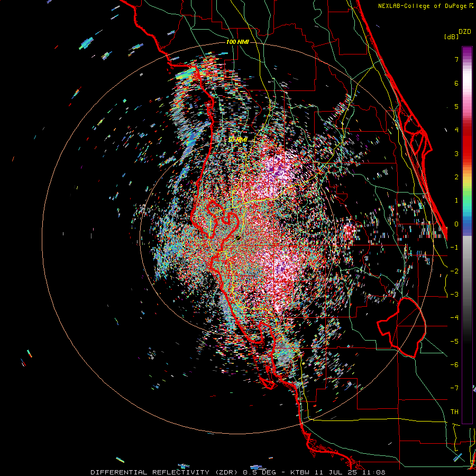Click the 11 JUL 25 date text
This screenshot has width=476, height=476.
pos(337,472)
